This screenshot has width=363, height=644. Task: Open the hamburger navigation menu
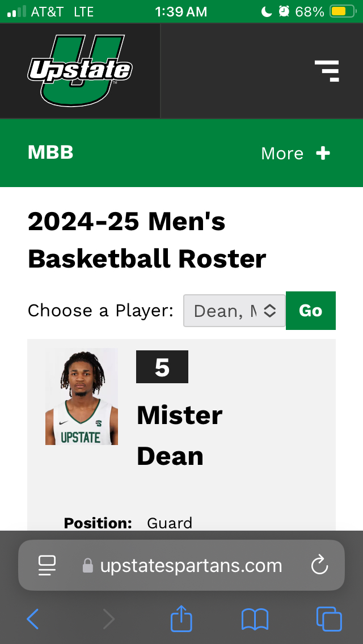(x=327, y=71)
